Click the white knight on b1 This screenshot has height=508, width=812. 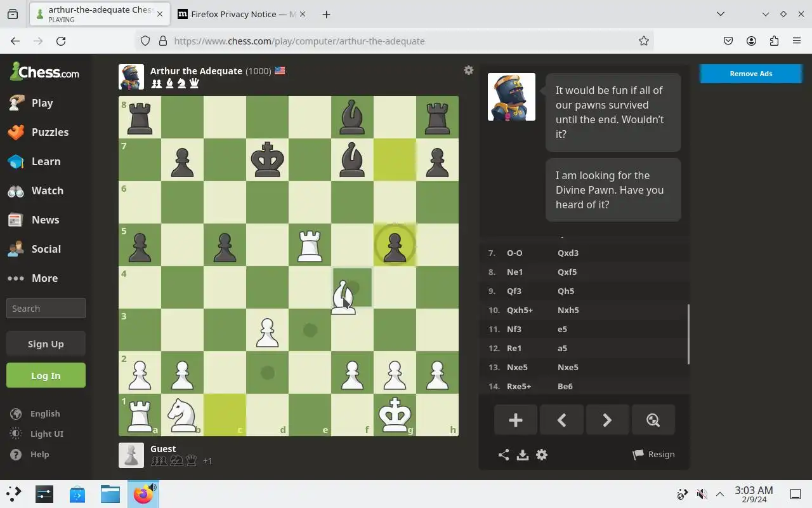[182, 415]
